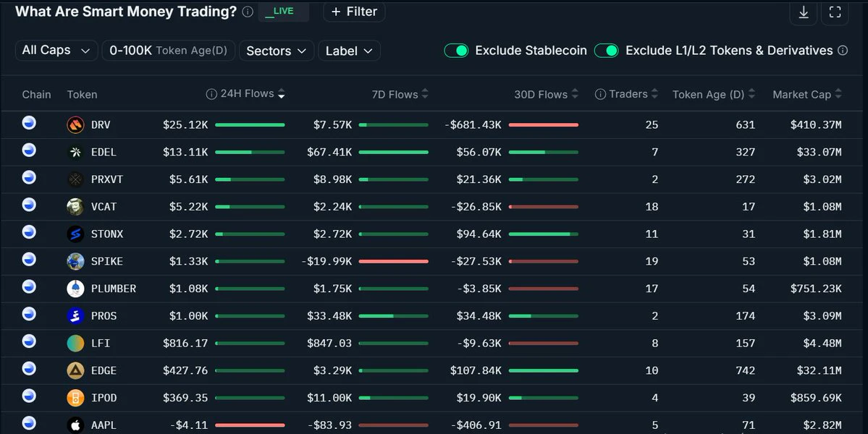Viewport: 868px width, 434px height.
Task: Select the EDGE token logo
Action: tap(75, 370)
